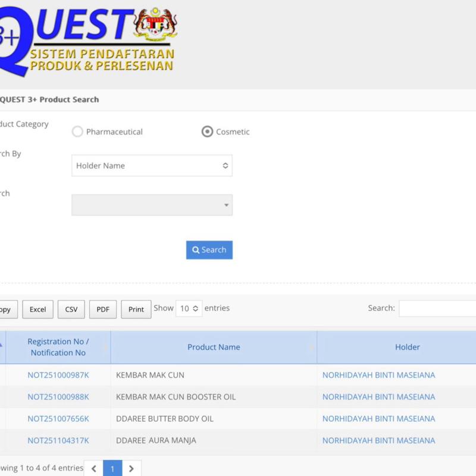This screenshot has width=476, height=476.
Task: Open registration link NOT251000987K
Action: point(58,375)
